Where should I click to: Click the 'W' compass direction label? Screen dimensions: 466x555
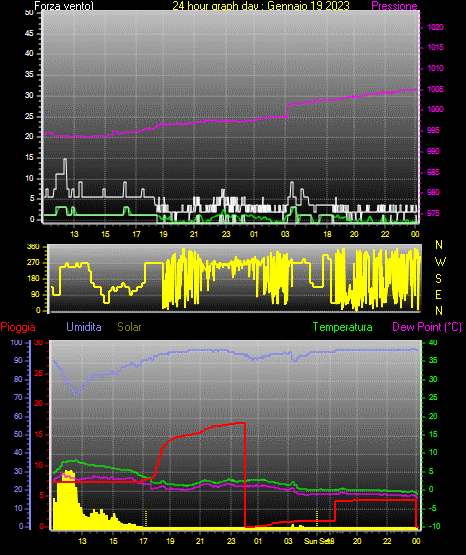click(440, 262)
